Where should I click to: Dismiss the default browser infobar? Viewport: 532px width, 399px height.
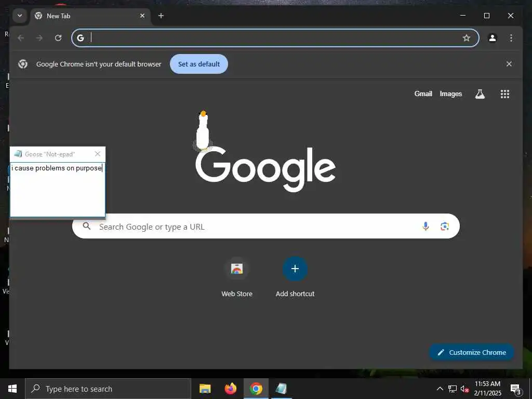509,64
